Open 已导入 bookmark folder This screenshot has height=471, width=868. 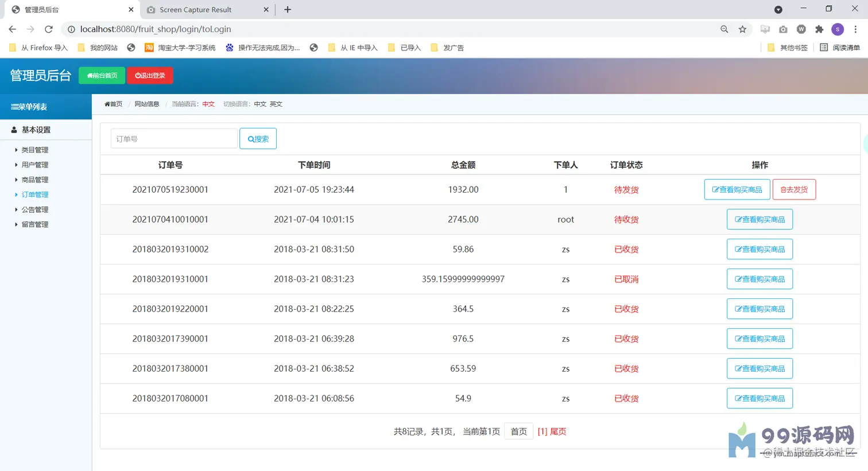coord(404,48)
